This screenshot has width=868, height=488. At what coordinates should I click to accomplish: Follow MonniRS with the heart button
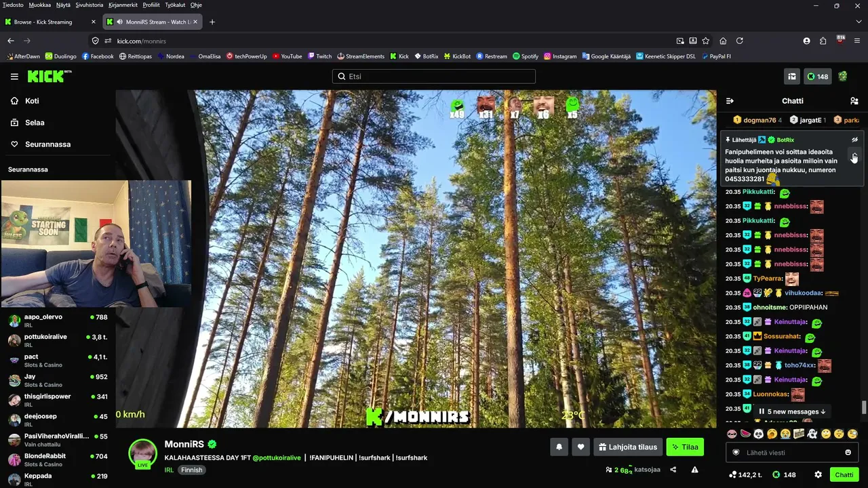click(x=580, y=447)
